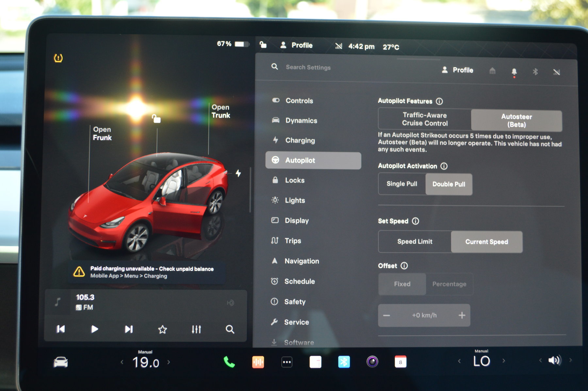588x391 pixels.
Task: Open car controls via car icon
Action: 61,362
